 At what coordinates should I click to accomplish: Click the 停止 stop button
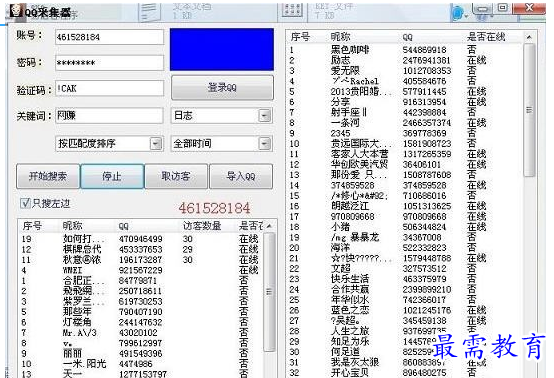[112, 176]
